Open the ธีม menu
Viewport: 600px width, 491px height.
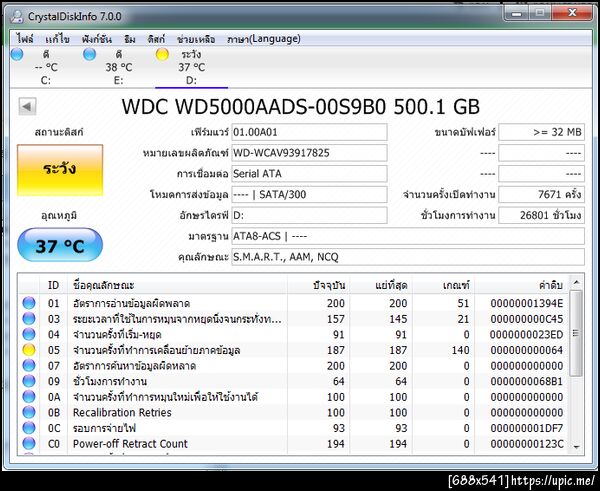click(x=130, y=39)
